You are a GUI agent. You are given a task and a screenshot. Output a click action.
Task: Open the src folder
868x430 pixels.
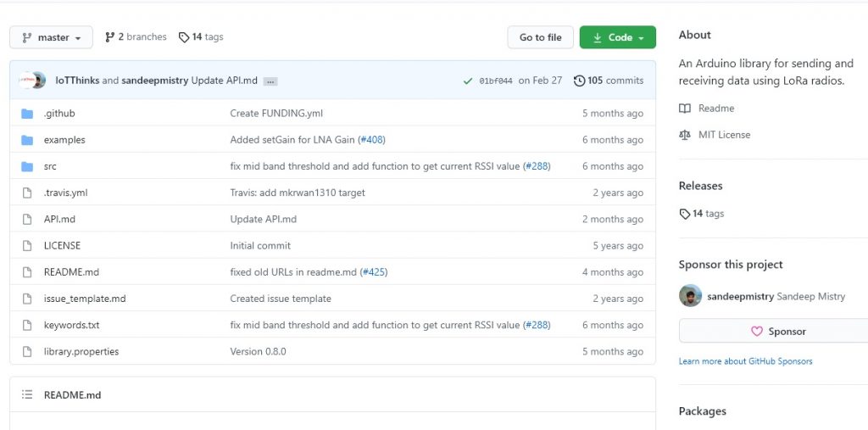click(50, 166)
